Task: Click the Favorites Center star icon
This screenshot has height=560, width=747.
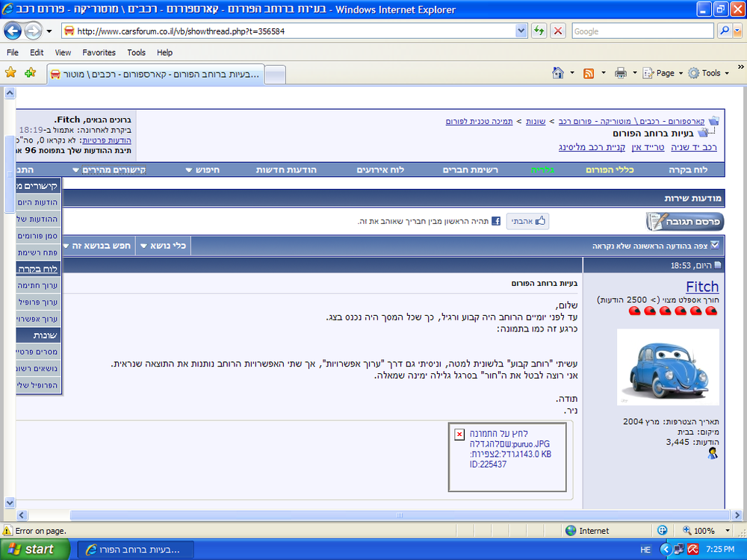Action: pos(10,72)
